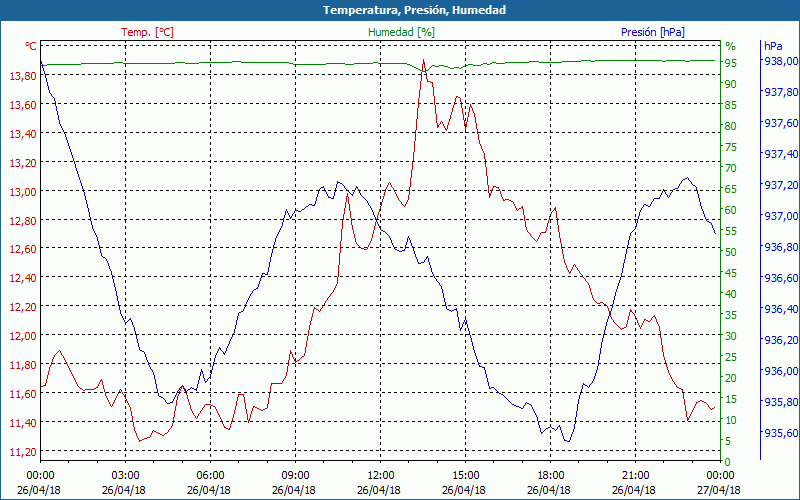Click humidity axis value 80

tap(731, 126)
